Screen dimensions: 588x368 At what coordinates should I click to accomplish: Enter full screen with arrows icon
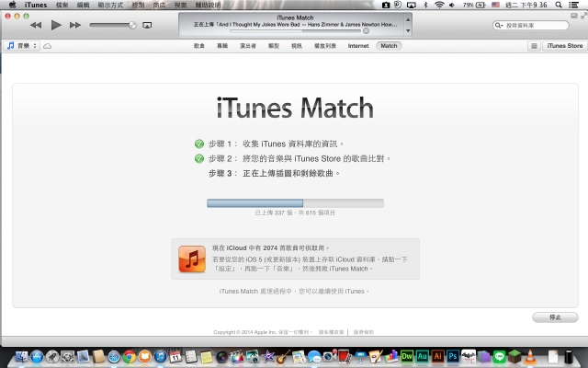tap(584, 16)
